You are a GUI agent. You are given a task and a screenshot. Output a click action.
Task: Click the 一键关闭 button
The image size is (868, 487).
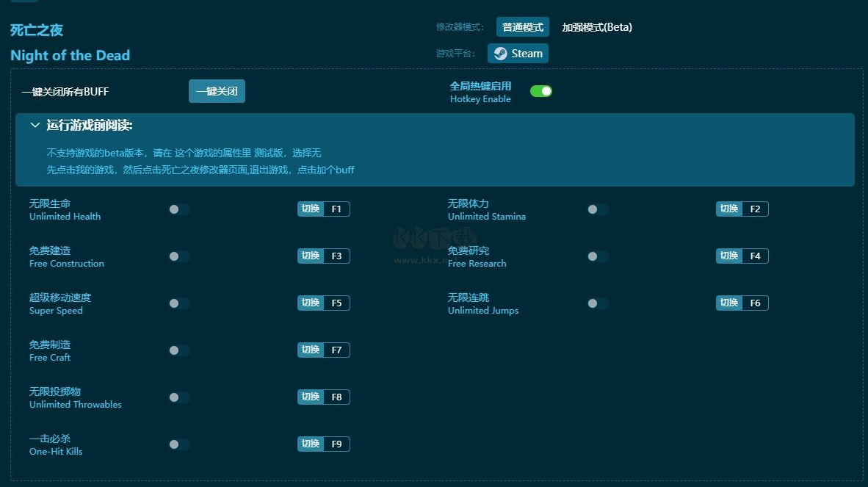(x=217, y=91)
